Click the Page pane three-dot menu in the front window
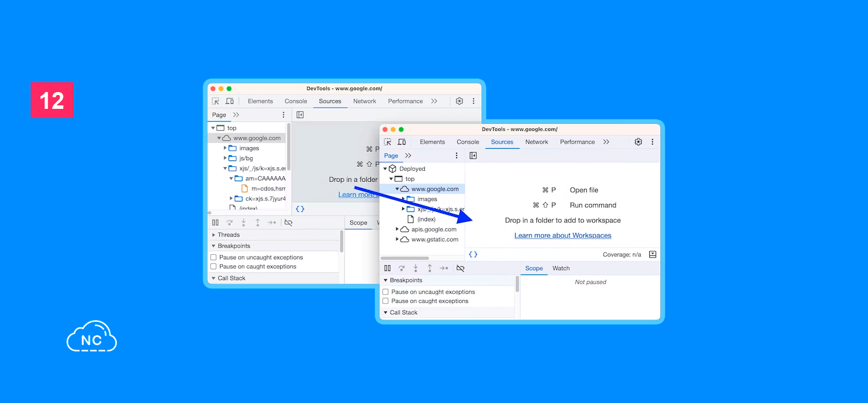This screenshot has height=403, width=868. pos(457,156)
